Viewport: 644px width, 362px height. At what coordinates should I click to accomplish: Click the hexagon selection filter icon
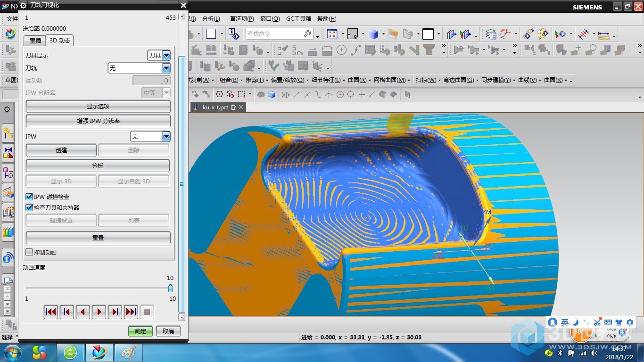219,94
